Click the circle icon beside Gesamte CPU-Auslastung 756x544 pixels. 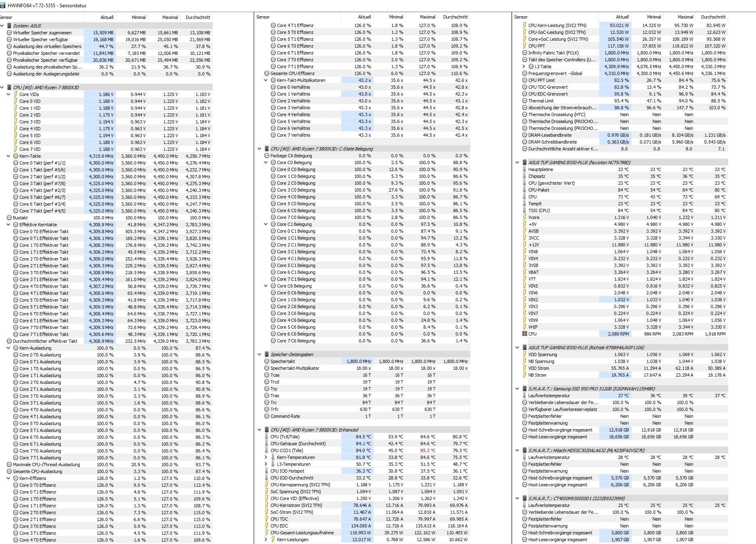pyautogui.click(x=9, y=471)
